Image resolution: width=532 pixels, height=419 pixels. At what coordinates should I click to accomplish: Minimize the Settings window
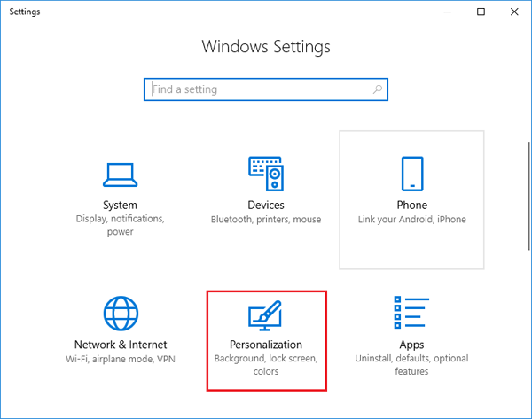448,12
